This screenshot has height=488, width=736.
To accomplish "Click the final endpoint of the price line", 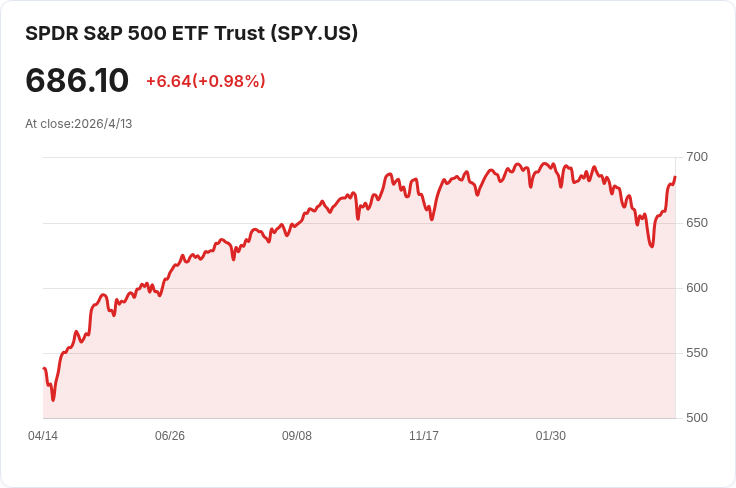I will [x=675, y=177].
